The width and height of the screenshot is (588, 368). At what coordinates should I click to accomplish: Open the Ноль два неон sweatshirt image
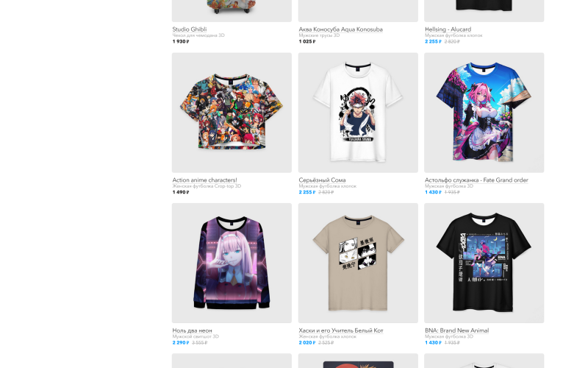[232, 263]
